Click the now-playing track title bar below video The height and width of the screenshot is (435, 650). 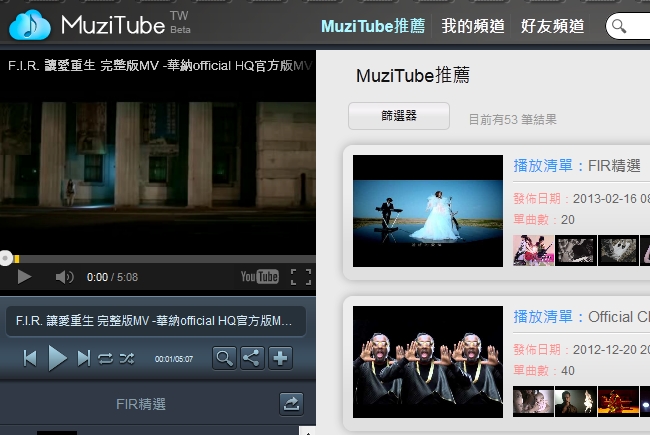[155, 321]
